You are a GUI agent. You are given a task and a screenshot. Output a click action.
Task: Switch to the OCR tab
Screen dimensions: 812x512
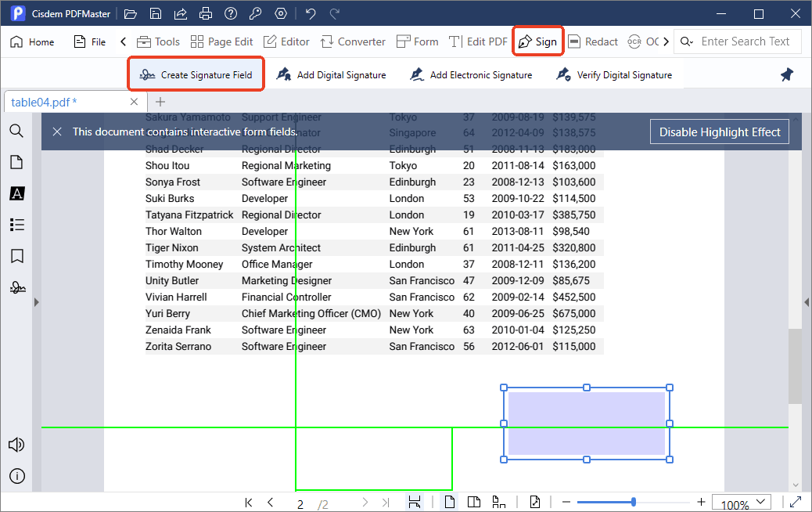(x=643, y=41)
